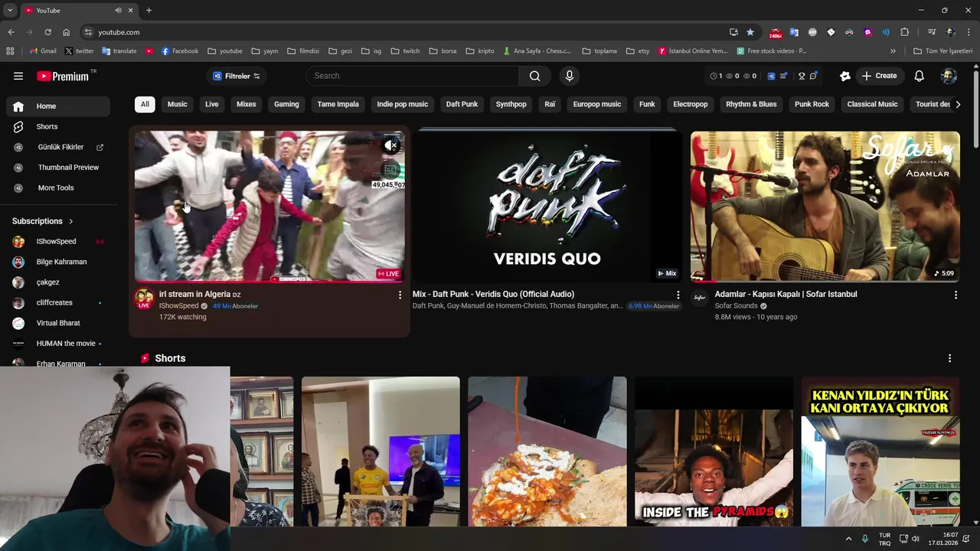This screenshot has width=980, height=551.
Task: Open the IShowSpeed subscription
Action: click(58, 241)
